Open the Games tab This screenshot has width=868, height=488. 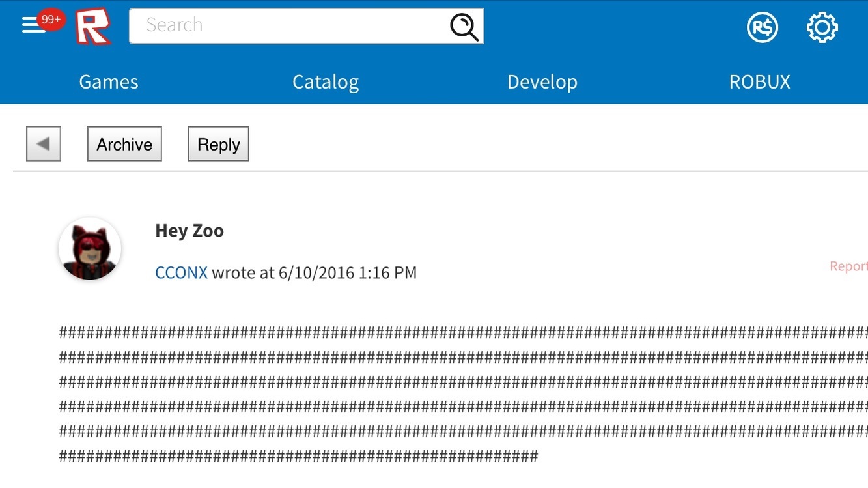click(109, 82)
